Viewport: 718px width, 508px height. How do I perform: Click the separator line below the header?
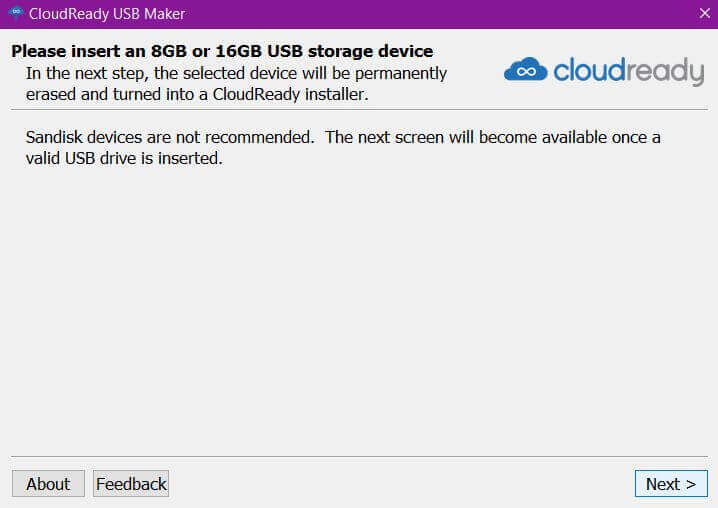[359, 109]
